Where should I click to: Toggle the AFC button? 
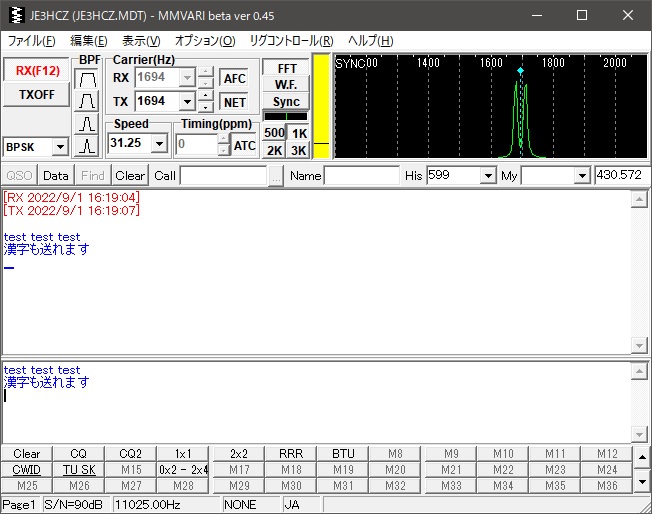click(234, 78)
